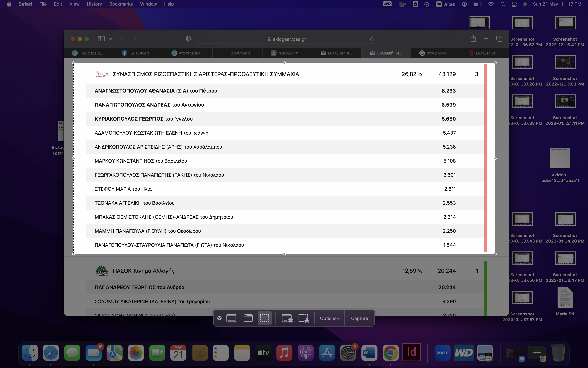Click the Siri menu bar icon
The image size is (588, 368).
(525, 4)
